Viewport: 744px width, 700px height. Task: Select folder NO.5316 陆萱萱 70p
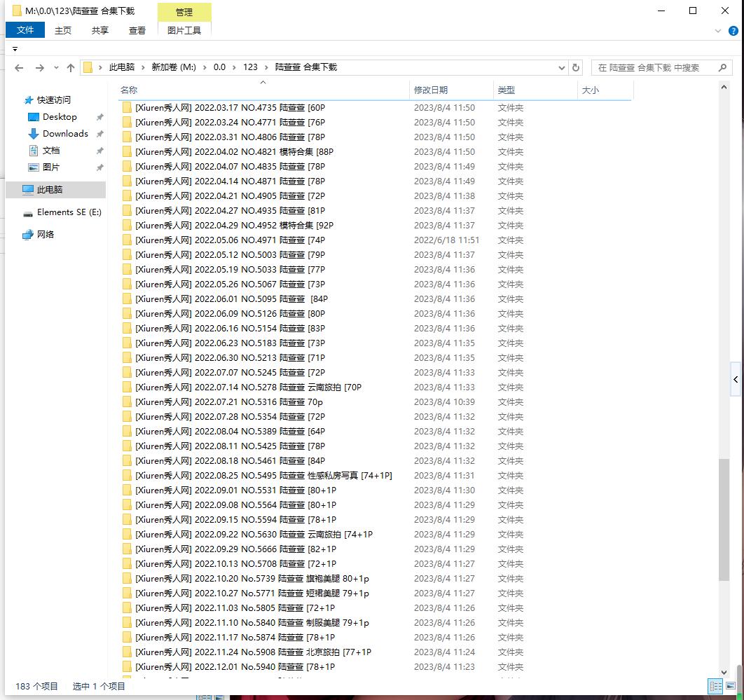(x=228, y=402)
